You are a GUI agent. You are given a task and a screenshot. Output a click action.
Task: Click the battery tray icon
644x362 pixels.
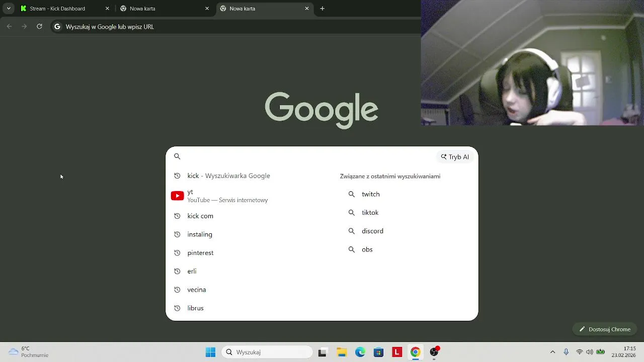(600, 352)
